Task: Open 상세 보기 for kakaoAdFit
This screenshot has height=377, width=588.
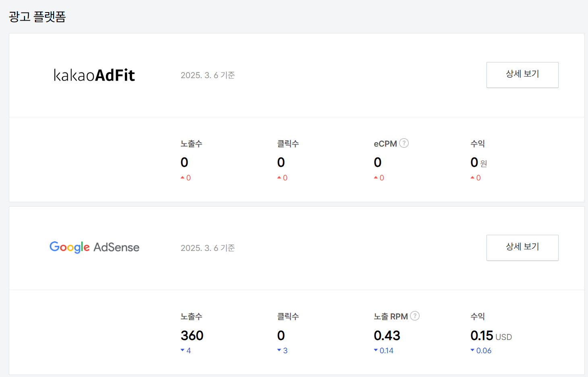Action: (522, 75)
